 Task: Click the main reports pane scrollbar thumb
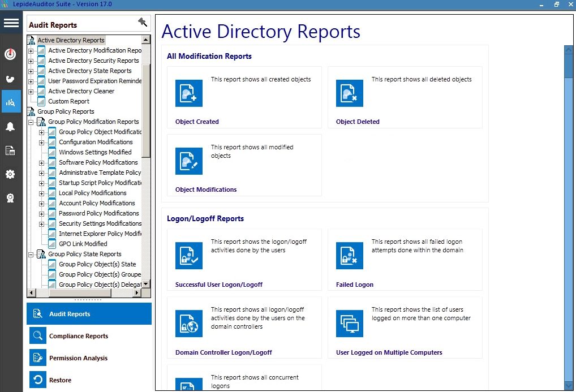(568, 66)
